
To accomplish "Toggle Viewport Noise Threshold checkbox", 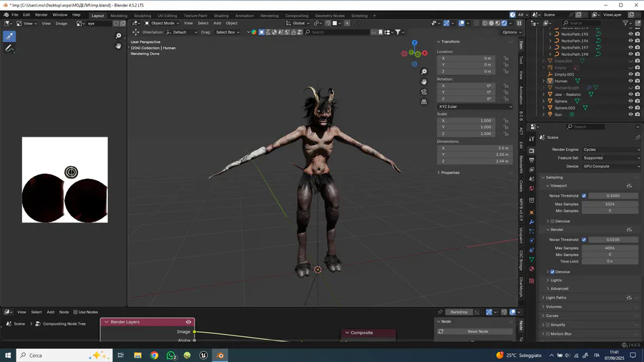I will click(584, 196).
